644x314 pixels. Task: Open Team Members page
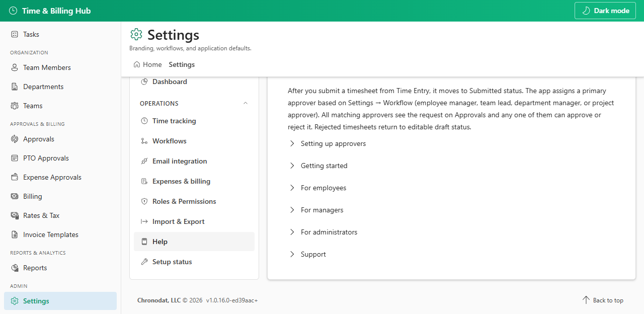pyautogui.click(x=60, y=67)
